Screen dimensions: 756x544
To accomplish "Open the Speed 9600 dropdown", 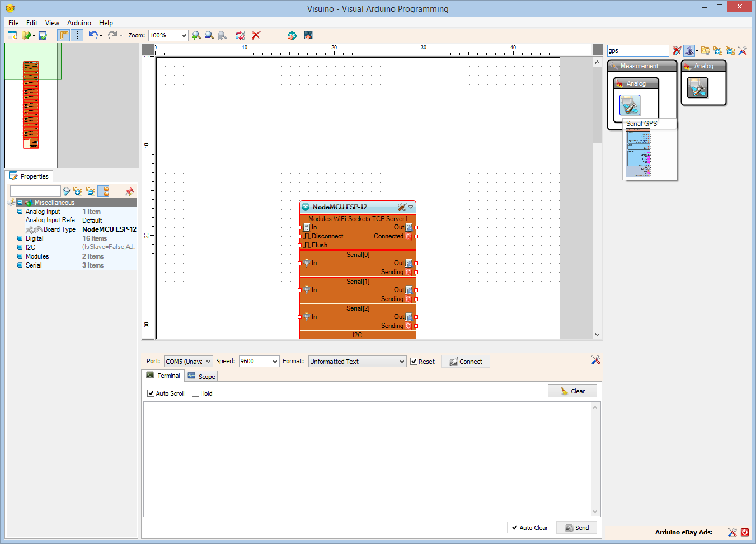I will pos(259,362).
